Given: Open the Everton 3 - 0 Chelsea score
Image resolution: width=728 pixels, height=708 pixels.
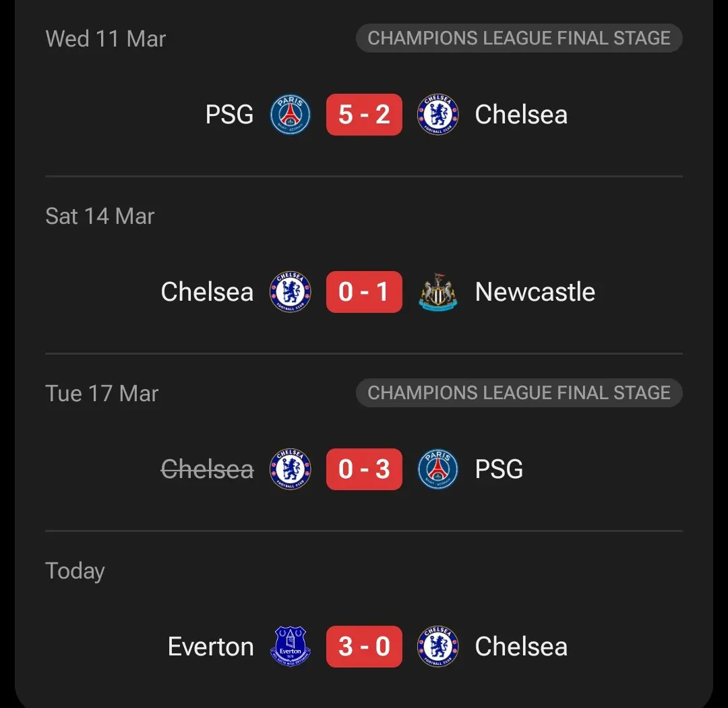Looking at the screenshot, I should pos(364,647).
